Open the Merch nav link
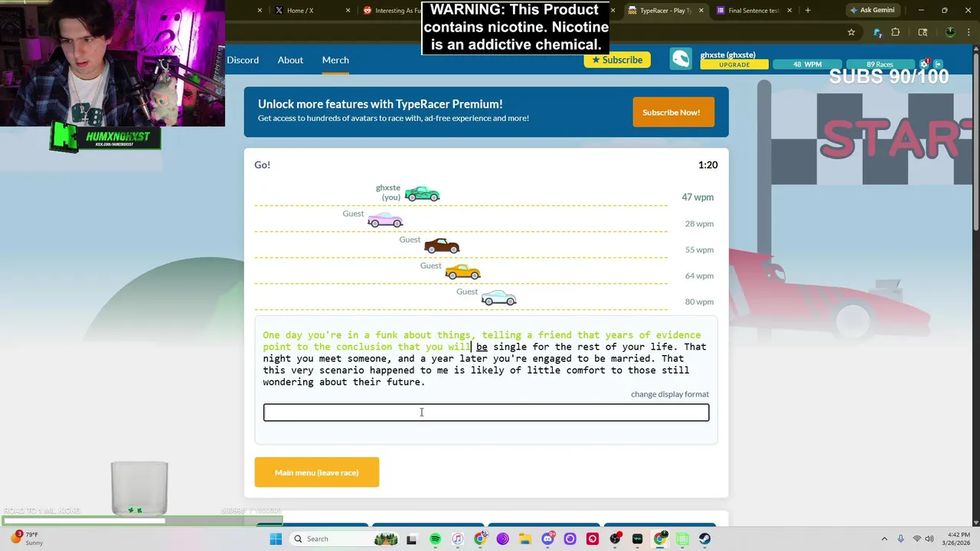The image size is (980, 551). coord(335,60)
